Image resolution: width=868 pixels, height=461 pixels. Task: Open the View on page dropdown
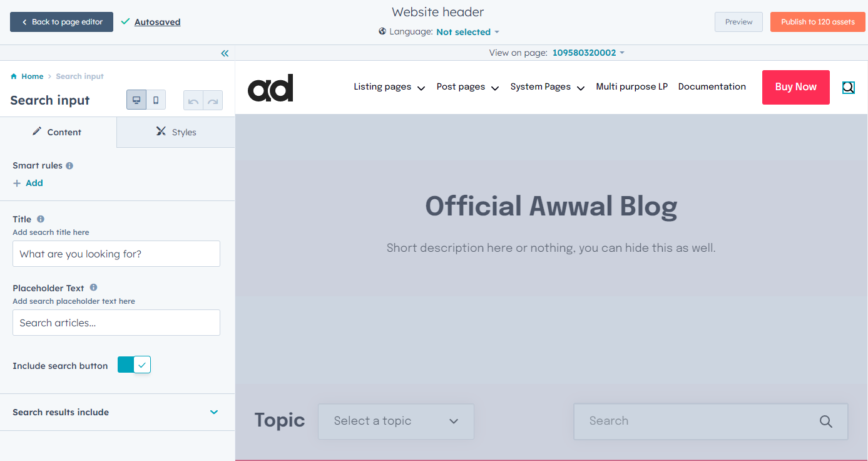coord(588,53)
